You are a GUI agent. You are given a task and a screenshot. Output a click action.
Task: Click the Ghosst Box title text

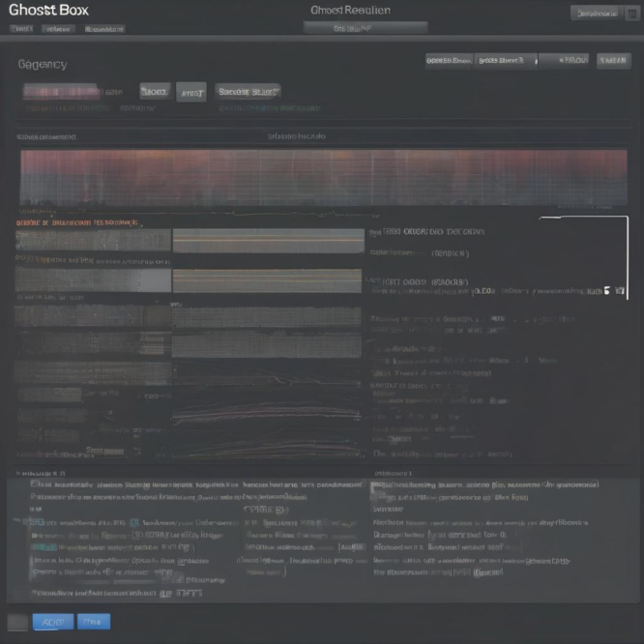click(48, 10)
